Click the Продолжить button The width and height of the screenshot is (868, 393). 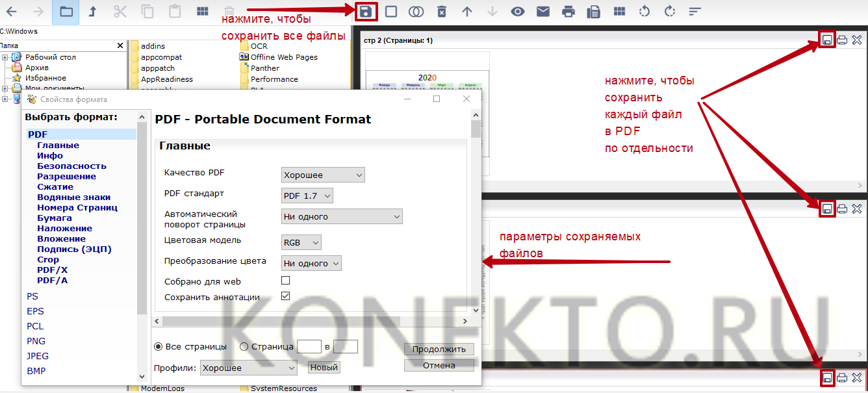(x=439, y=349)
